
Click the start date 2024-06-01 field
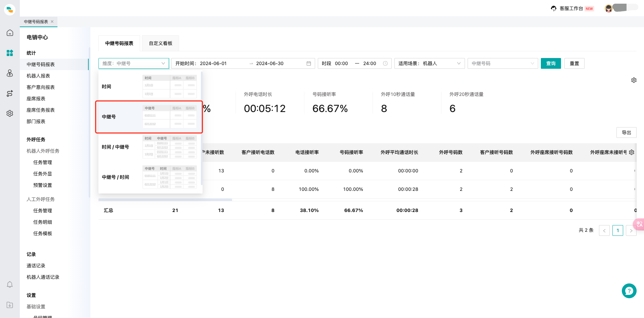[213, 63]
